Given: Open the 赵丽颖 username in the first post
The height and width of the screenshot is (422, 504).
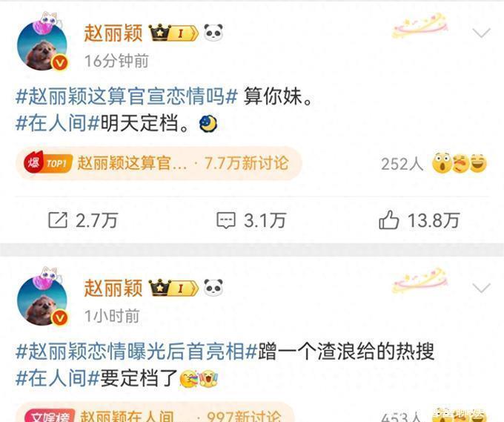Looking at the screenshot, I should point(113,33).
